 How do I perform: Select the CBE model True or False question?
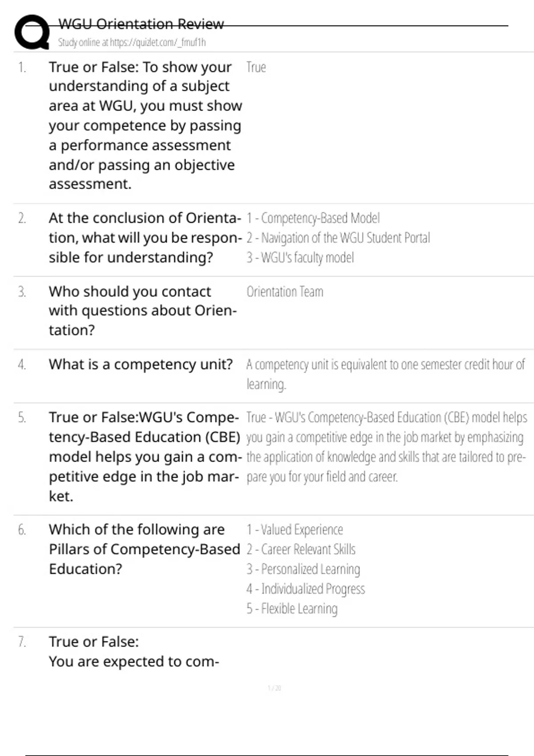[x=145, y=457]
